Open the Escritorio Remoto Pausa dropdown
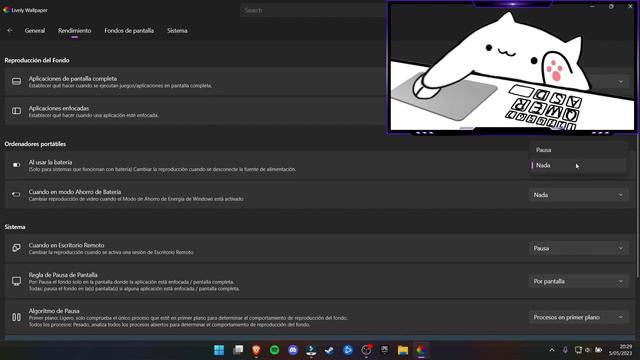The width and height of the screenshot is (640, 360). coord(578,248)
